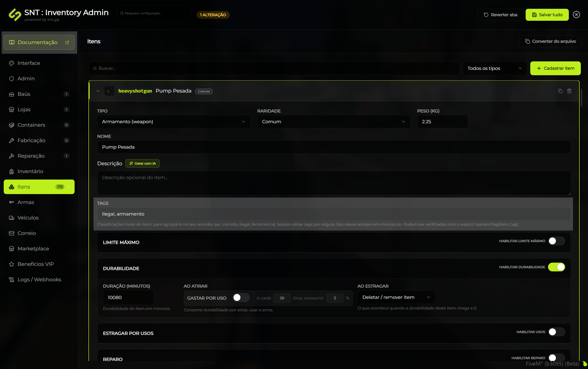Screen dimensions: 588x369
Task: Click the Converter do arquivo button
Action: 550,42
